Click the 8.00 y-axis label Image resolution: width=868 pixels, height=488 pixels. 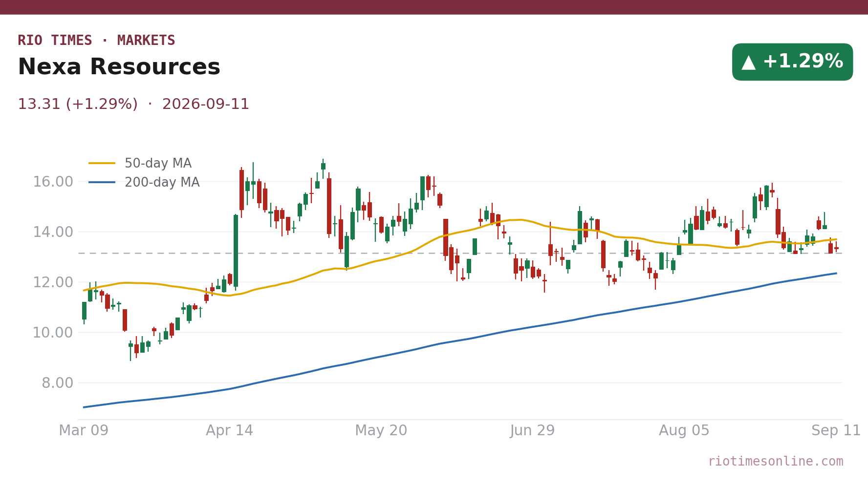click(x=57, y=383)
